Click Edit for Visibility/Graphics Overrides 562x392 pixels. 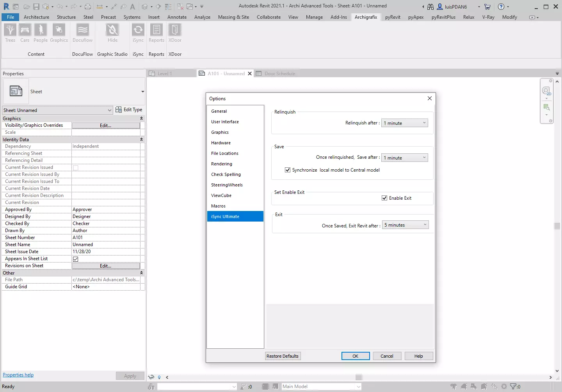point(106,126)
